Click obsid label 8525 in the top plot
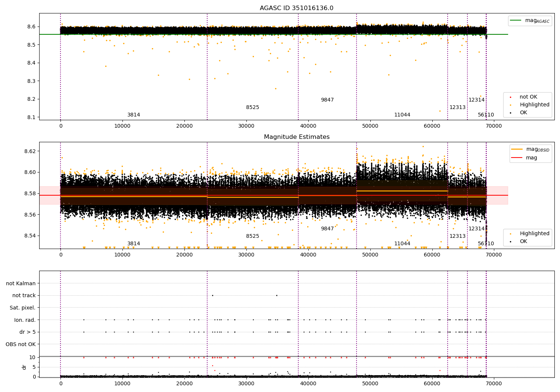 pos(252,108)
